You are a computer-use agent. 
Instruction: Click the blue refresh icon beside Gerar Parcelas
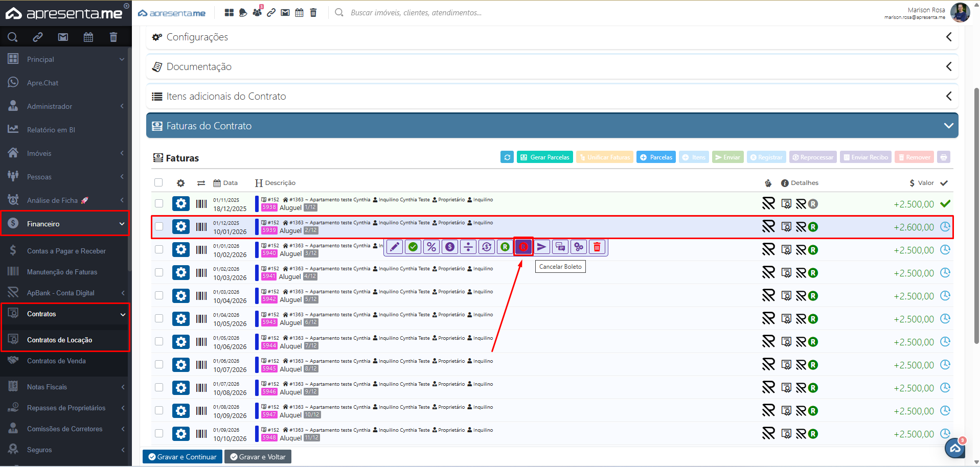(507, 157)
